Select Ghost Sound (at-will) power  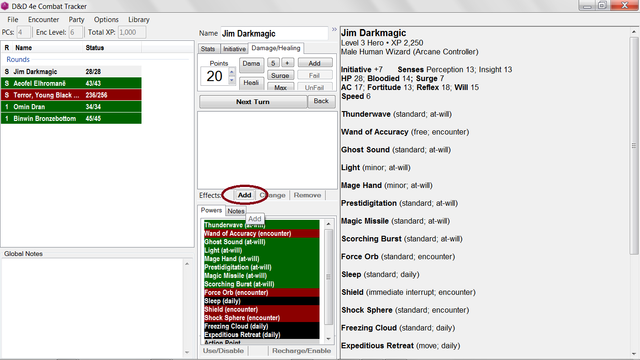coord(262,242)
